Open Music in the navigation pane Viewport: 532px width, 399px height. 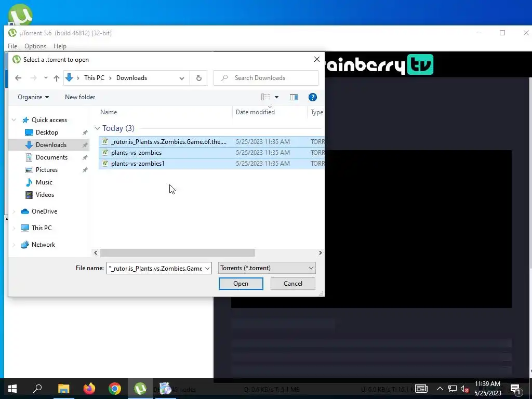pos(44,182)
